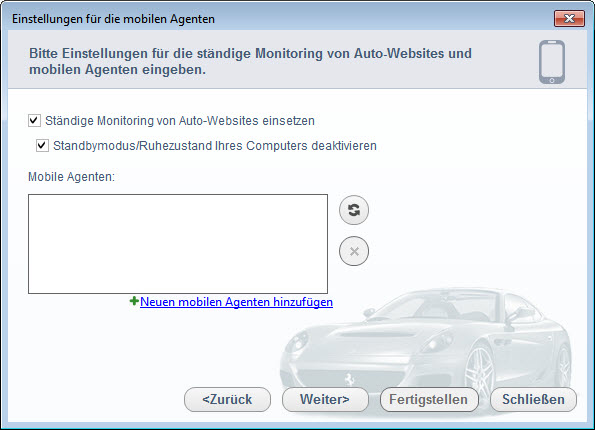595x430 pixels.
Task: Click the round X remove-agent button
Action: coord(354,251)
